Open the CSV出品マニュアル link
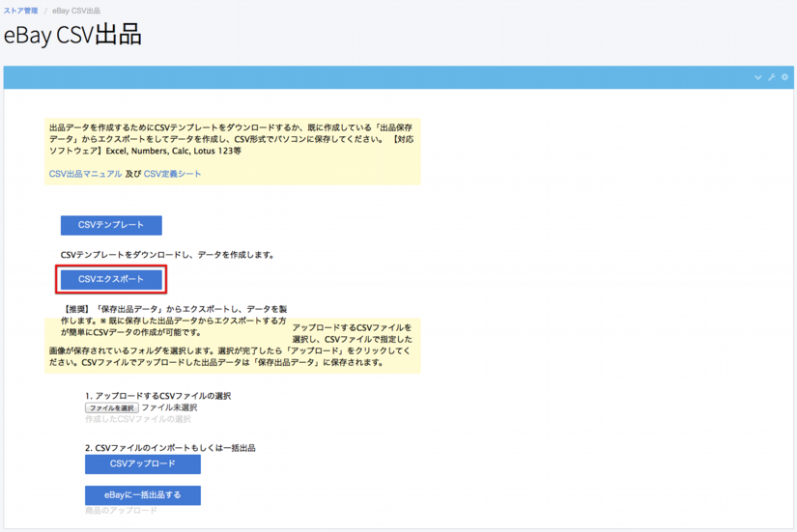Image resolution: width=797 pixels, height=532 pixels. pyautogui.click(x=85, y=174)
